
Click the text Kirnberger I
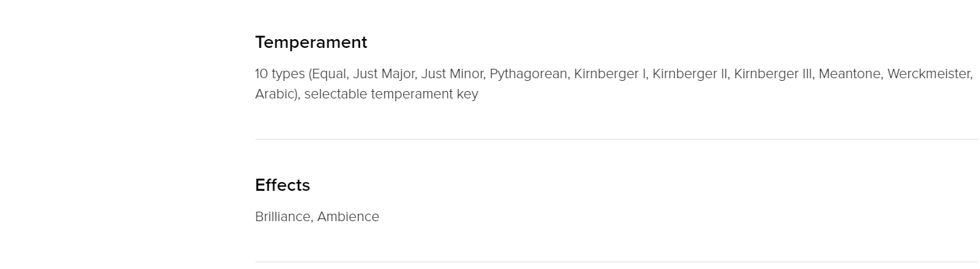[x=610, y=74]
